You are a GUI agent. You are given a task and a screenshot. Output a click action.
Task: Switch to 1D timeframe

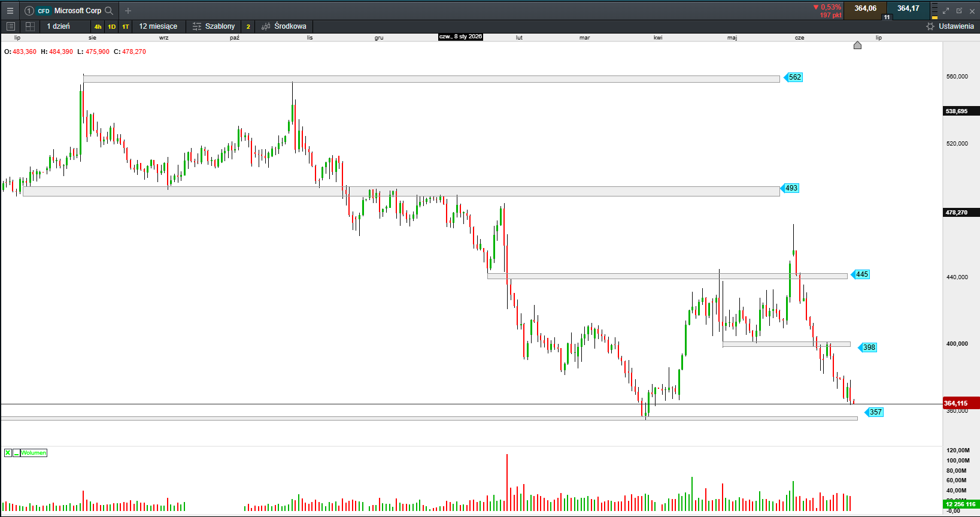111,26
